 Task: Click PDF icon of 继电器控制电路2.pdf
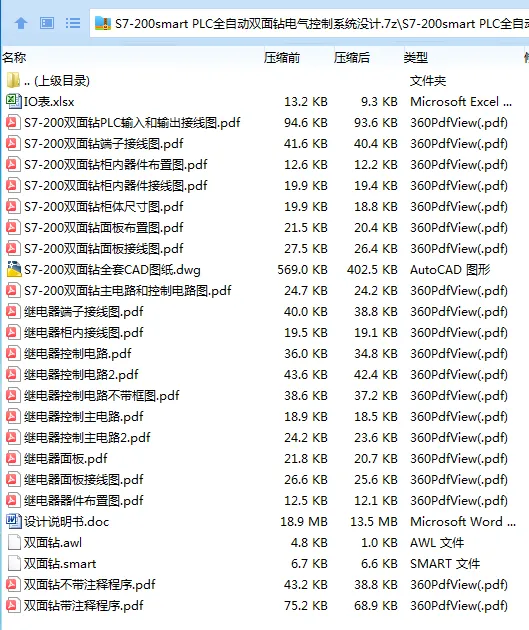(x=13, y=374)
